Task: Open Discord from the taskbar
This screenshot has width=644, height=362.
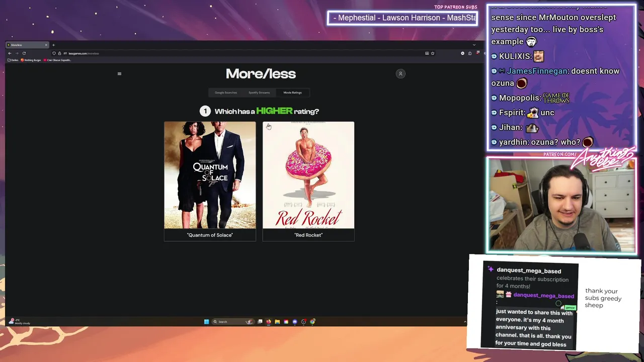Action: 295,322
